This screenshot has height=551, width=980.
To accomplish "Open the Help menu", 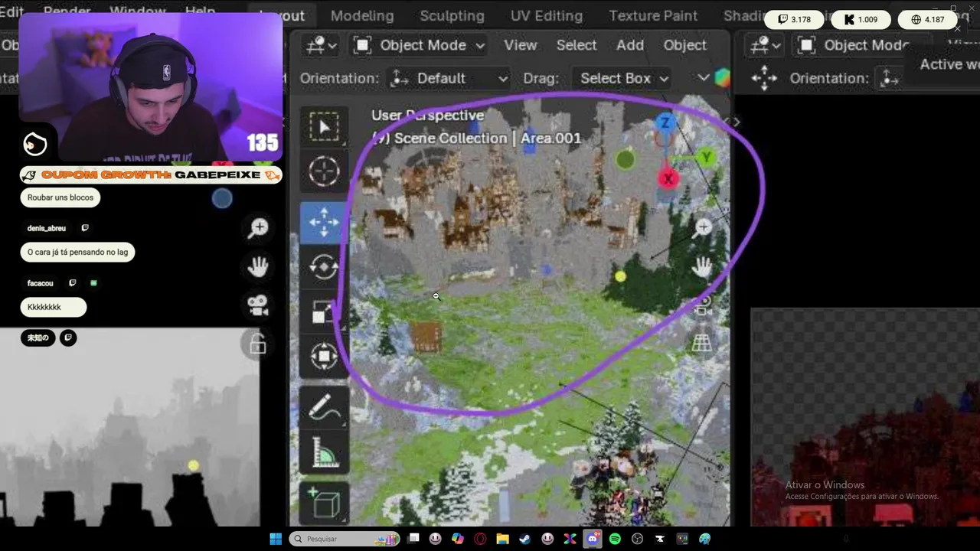I will click(200, 12).
